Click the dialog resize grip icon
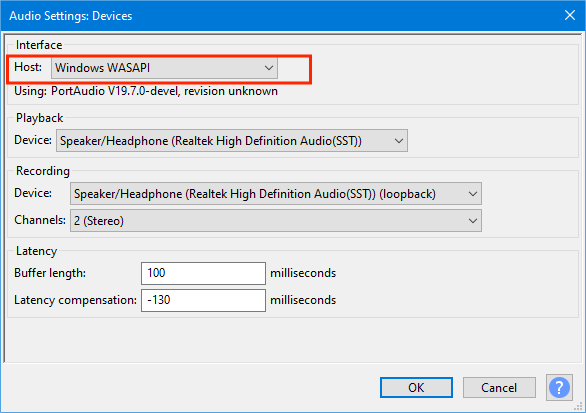The width and height of the screenshot is (586, 413). click(x=579, y=406)
